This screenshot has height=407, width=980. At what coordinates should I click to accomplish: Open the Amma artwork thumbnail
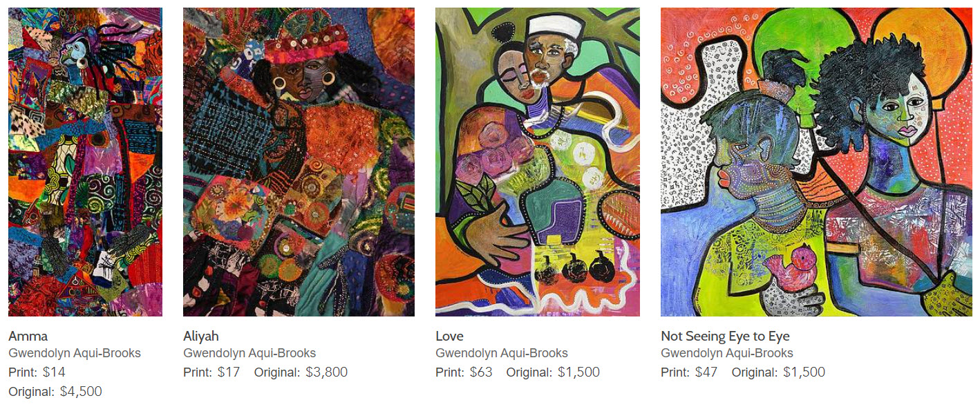[x=85, y=162]
